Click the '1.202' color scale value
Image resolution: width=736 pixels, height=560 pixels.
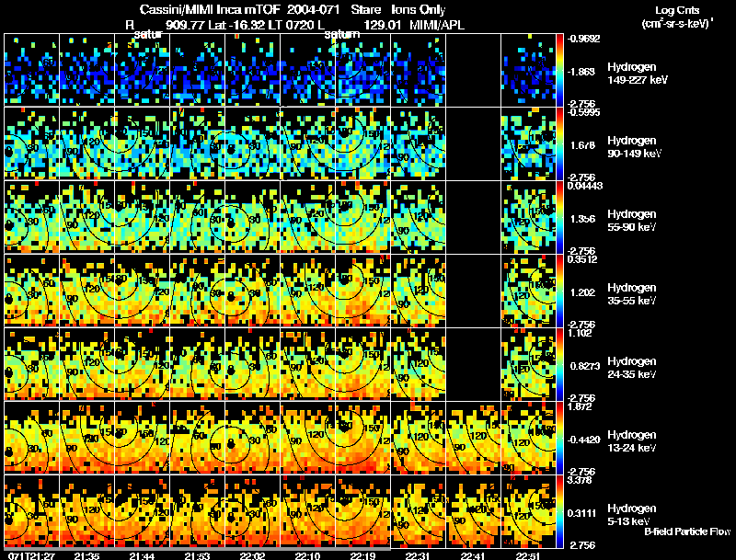[x=582, y=292]
